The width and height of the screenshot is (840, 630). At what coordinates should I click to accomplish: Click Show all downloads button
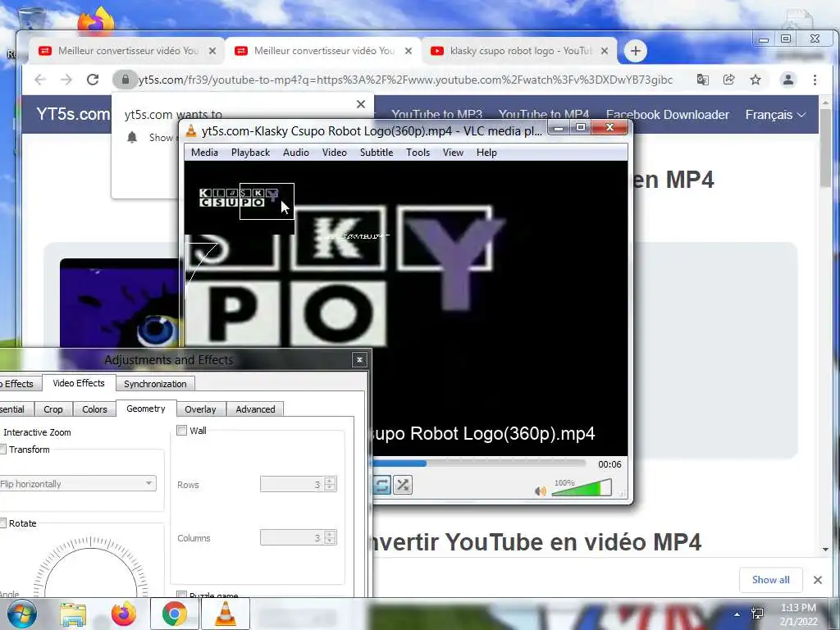(770, 580)
